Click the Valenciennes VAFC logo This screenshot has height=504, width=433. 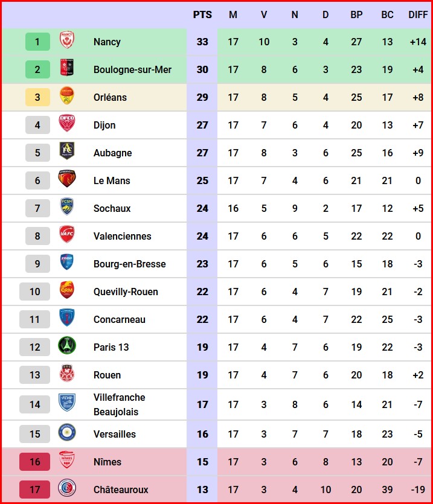(66, 235)
